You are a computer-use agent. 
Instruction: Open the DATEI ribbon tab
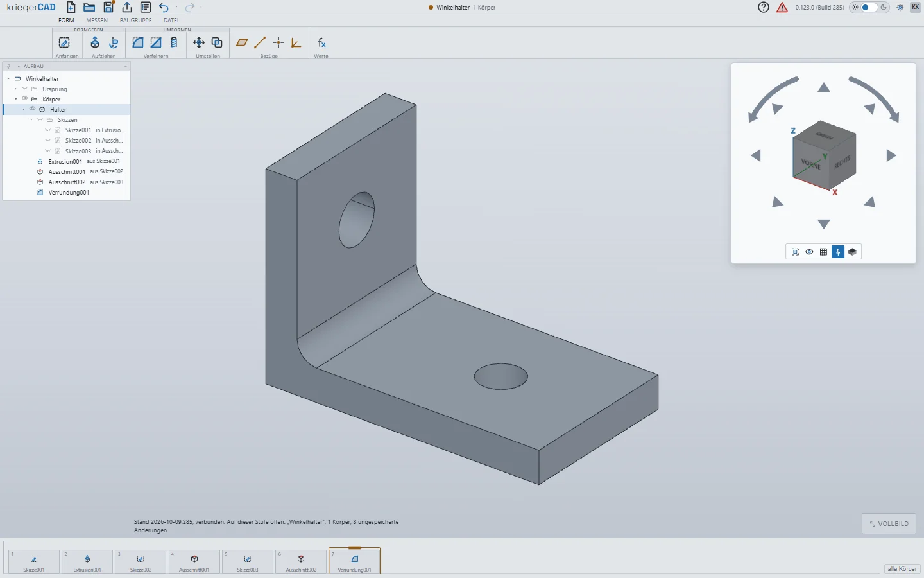(171, 21)
